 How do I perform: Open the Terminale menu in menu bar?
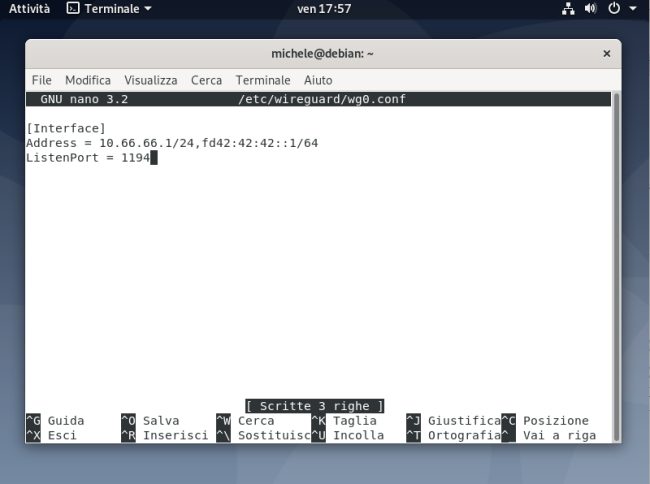pos(263,80)
